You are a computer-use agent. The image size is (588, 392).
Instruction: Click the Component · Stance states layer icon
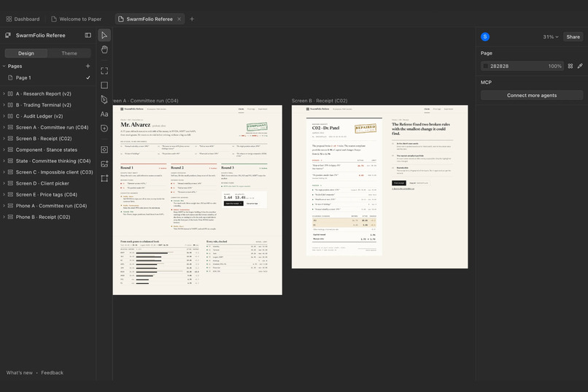click(x=10, y=150)
